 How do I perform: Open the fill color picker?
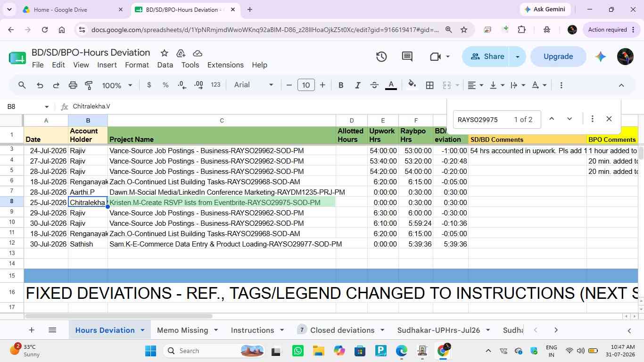click(412, 85)
